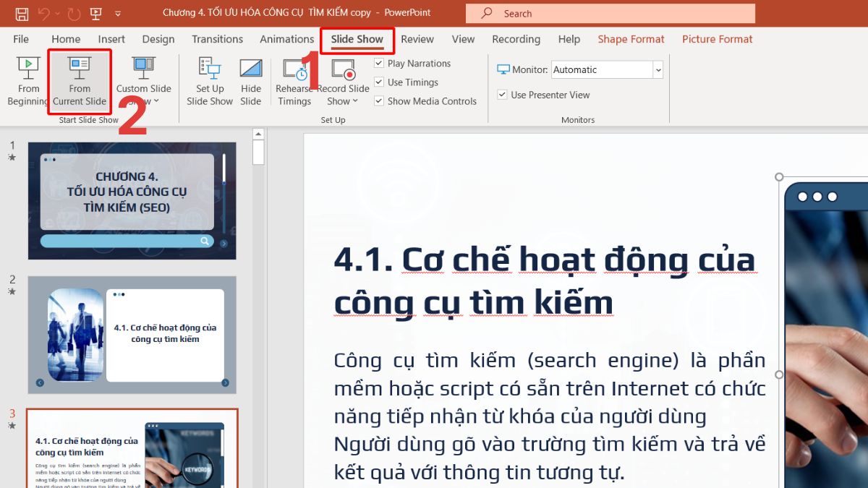This screenshot has width=868, height=488.
Task: Uncheck the Play Narrations checkbox
Action: tap(379, 64)
